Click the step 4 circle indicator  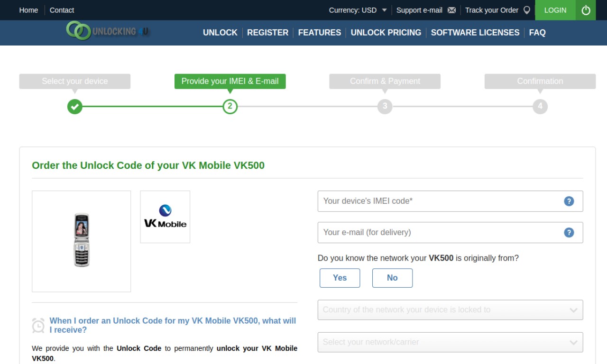point(540,106)
